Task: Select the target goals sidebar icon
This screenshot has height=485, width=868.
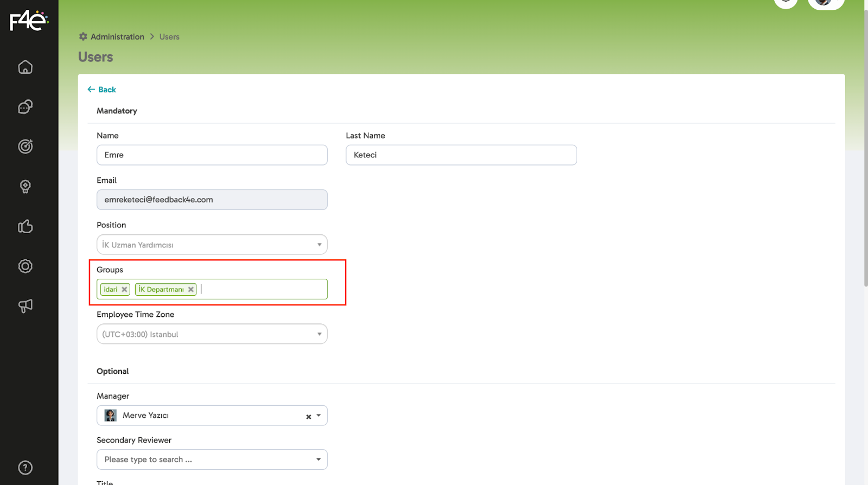Action: [25, 146]
